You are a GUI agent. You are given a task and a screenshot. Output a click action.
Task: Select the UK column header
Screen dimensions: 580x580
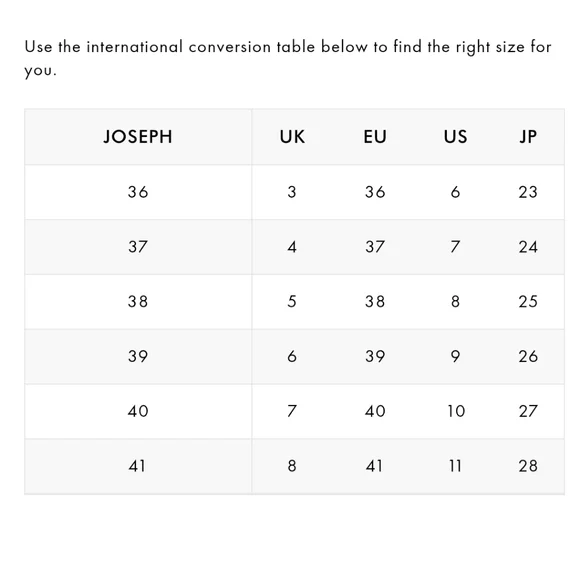[292, 136]
